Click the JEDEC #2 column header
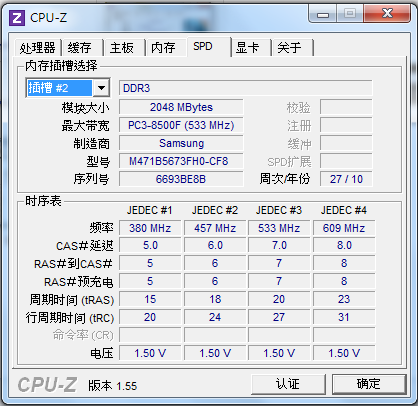Viewport: 418px width, 406px height. (215, 211)
